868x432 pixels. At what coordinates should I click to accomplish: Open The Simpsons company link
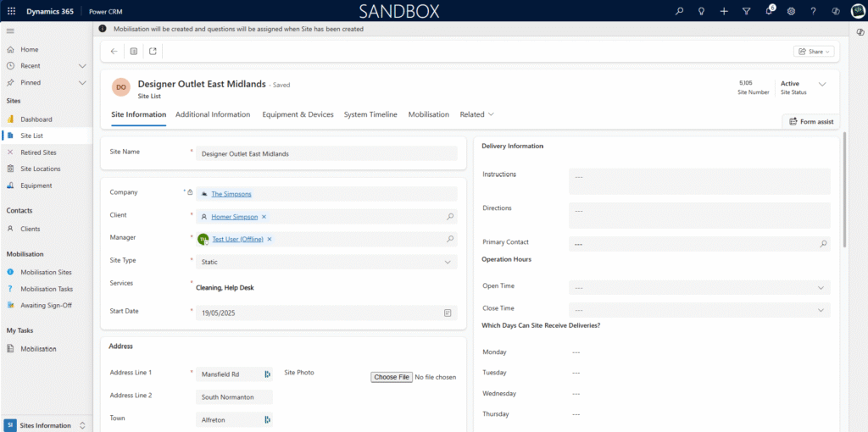(231, 194)
